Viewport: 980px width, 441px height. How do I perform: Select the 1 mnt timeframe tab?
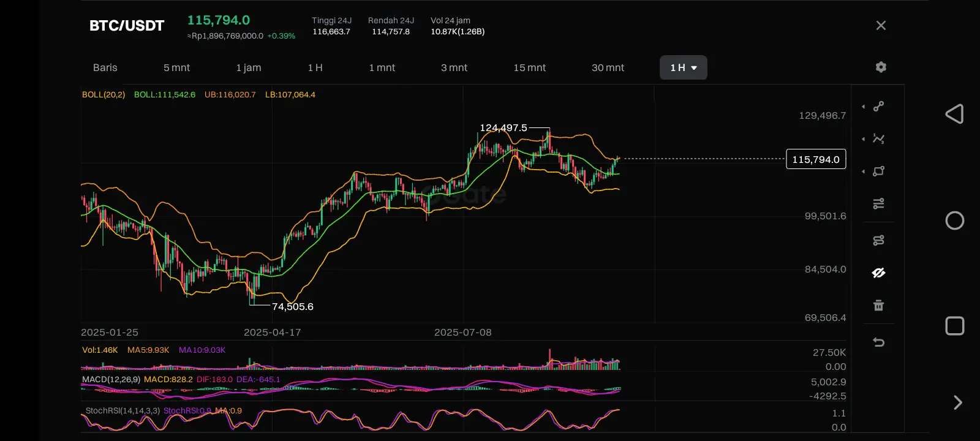pos(382,67)
